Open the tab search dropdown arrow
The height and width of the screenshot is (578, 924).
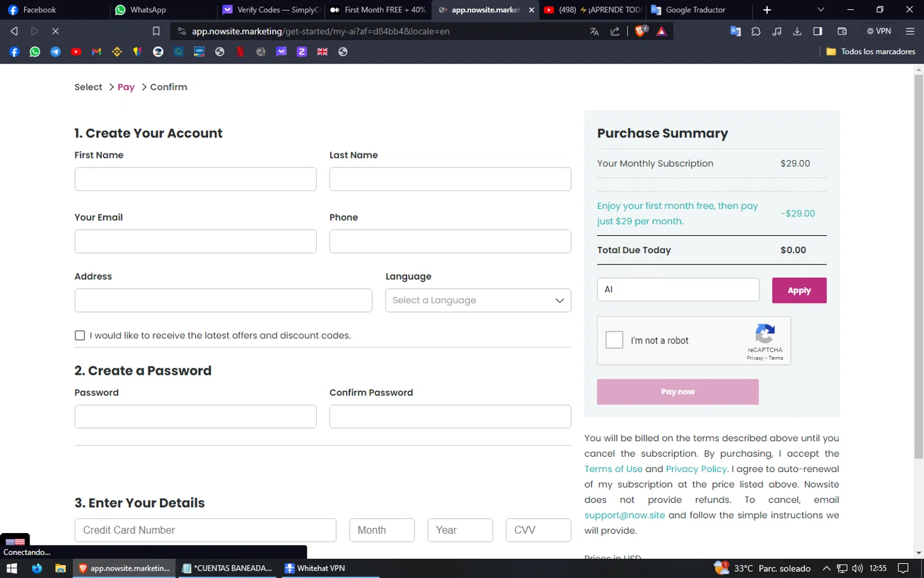(821, 10)
